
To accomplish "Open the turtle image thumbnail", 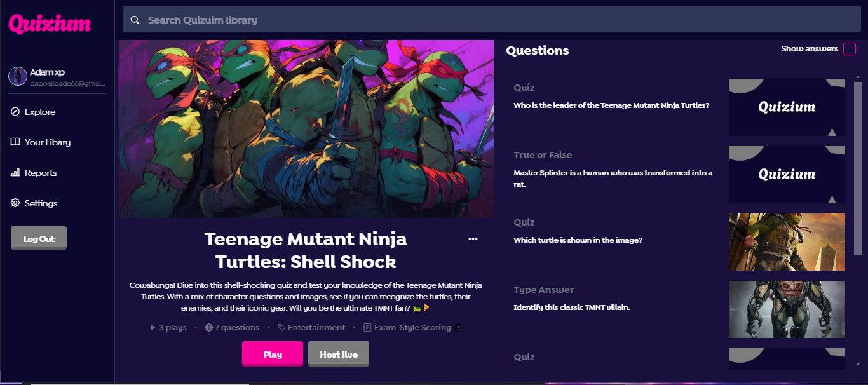I will (x=787, y=242).
